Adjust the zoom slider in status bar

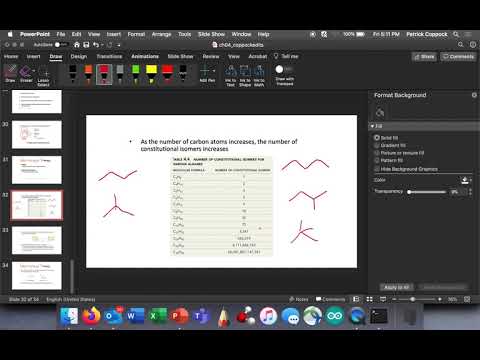pyautogui.click(x=417, y=299)
